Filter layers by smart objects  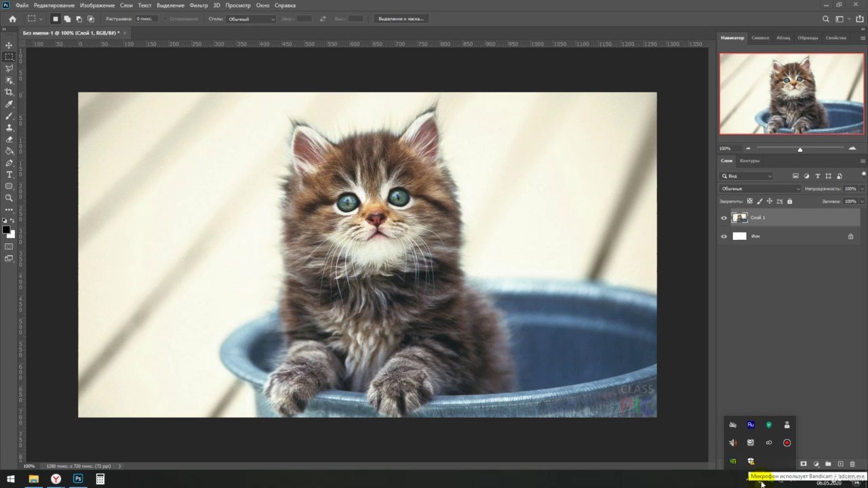[x=840, y=176]
